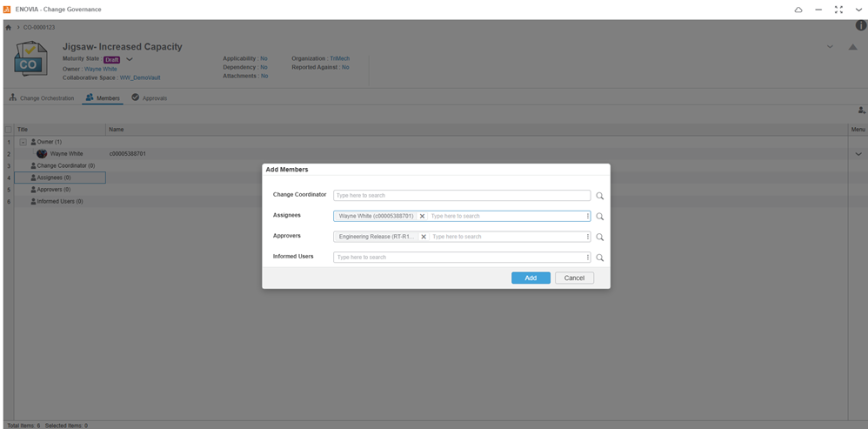Remove Wayne White from Assignees

tap(423, 217)
